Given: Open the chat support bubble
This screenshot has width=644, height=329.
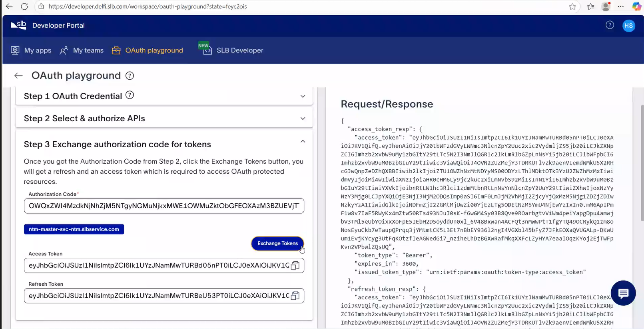Looking at the screenshot, I should click(623, 293).
